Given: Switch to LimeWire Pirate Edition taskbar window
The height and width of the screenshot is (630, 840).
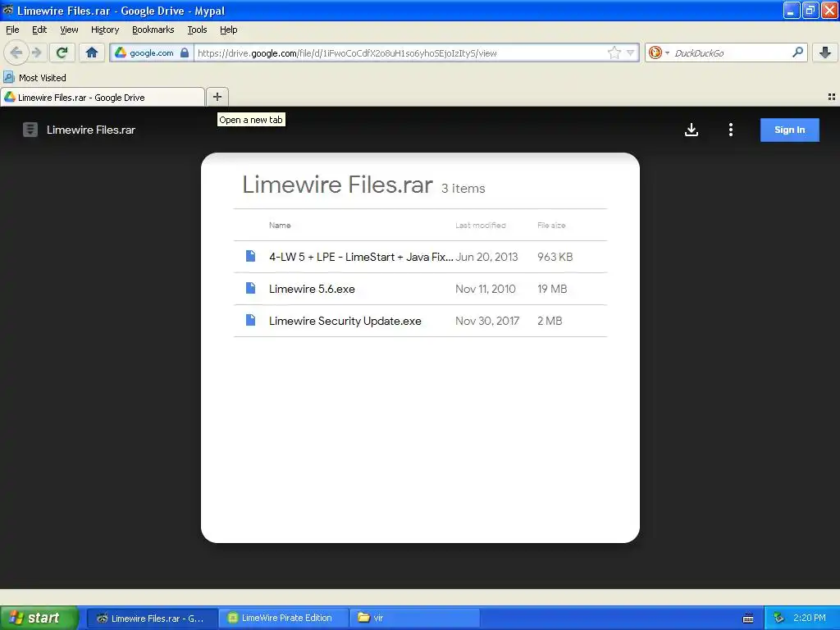Looking at the screenshot, I should tap(284, 618).
